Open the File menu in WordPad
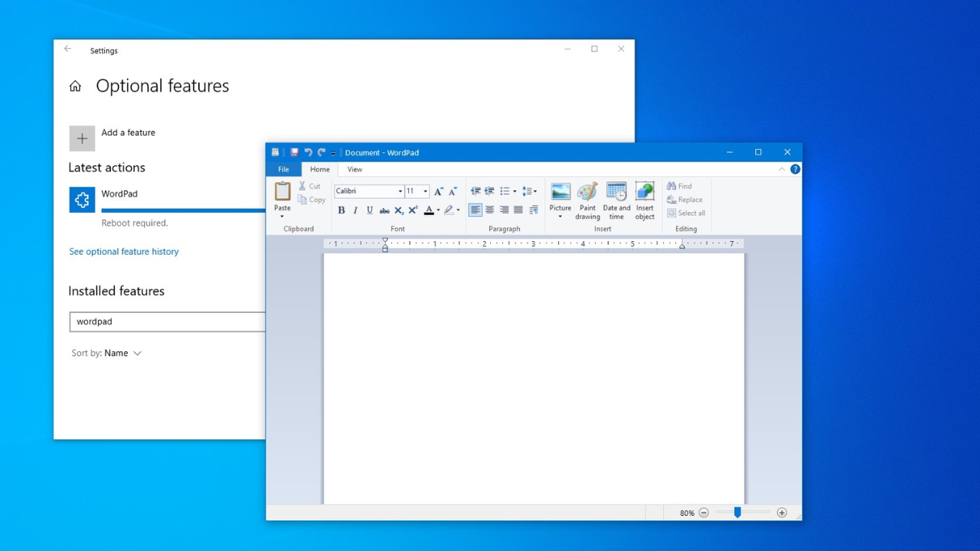The image size is (980, 551). click(x=283, y=169)
